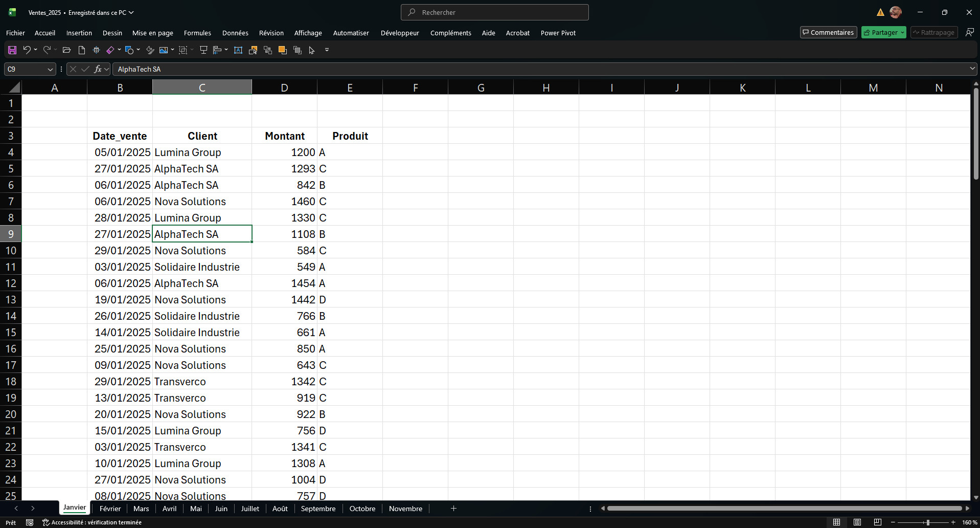
Task: Click the eraser clear icon
Action: click(110, 50)
